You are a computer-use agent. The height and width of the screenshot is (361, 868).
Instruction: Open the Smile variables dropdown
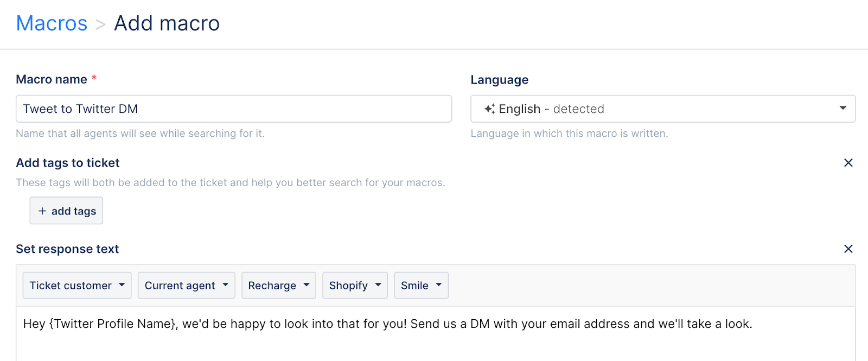421,286
